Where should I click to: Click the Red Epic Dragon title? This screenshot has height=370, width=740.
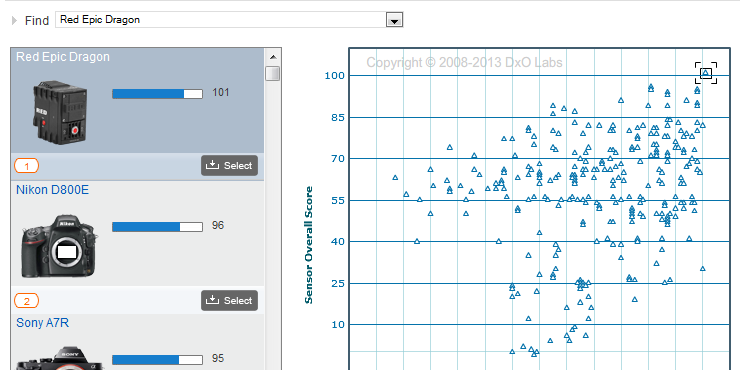(63, 57)
